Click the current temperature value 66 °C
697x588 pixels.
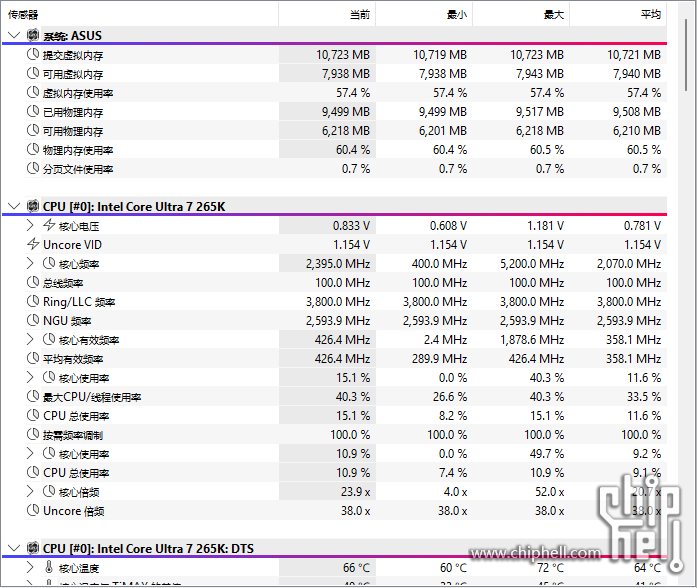357,568
